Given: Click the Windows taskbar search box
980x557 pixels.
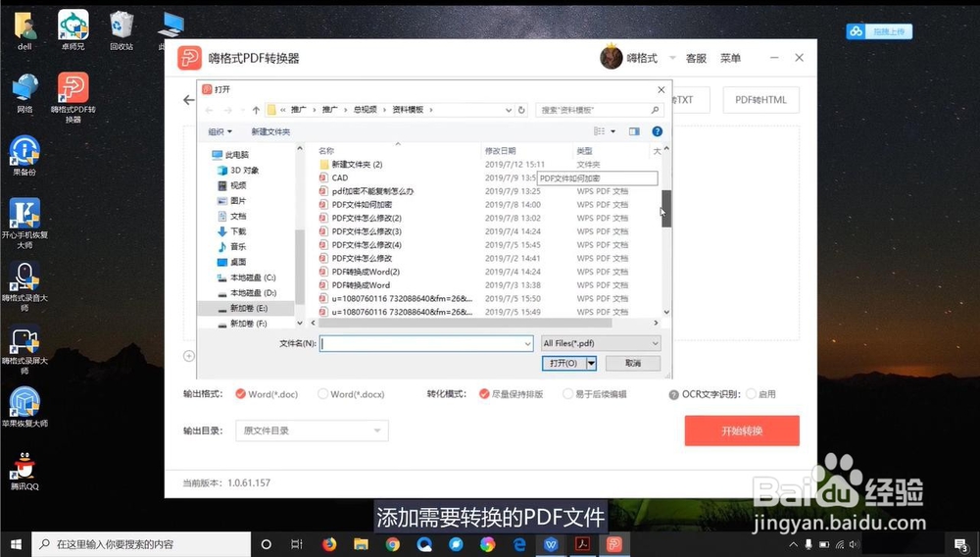Looking at the screenshot, I should 141,544.
